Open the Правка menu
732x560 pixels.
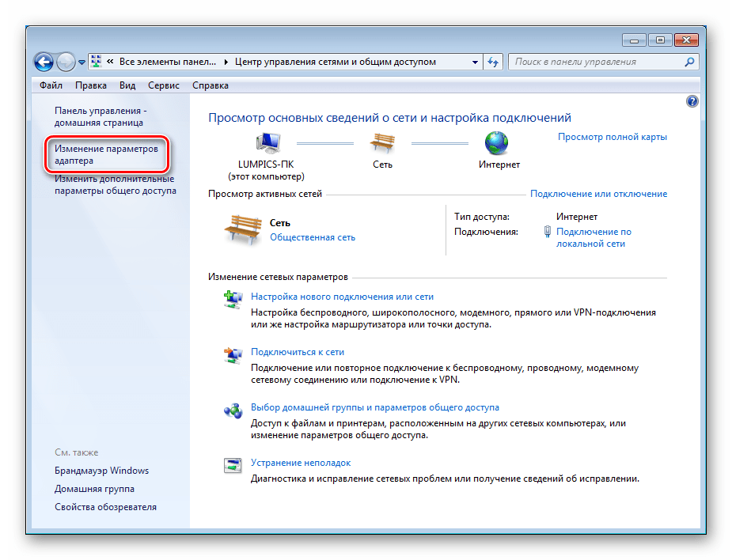point(90,85)
